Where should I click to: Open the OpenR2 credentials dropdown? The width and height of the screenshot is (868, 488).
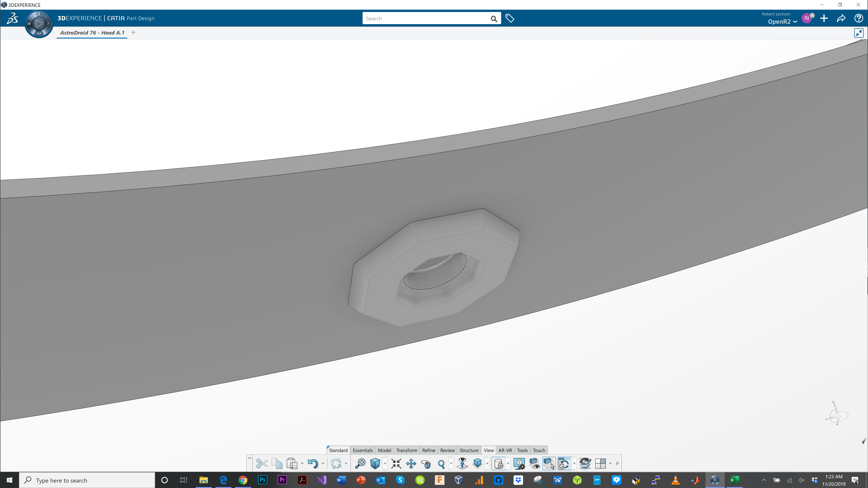[x=782, y=21]
